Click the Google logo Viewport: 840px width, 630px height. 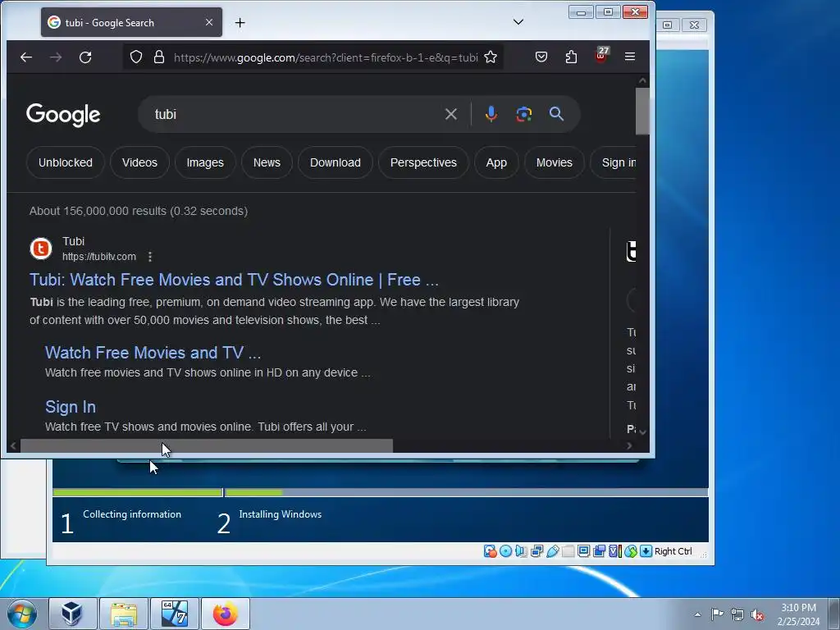point(63,115)
